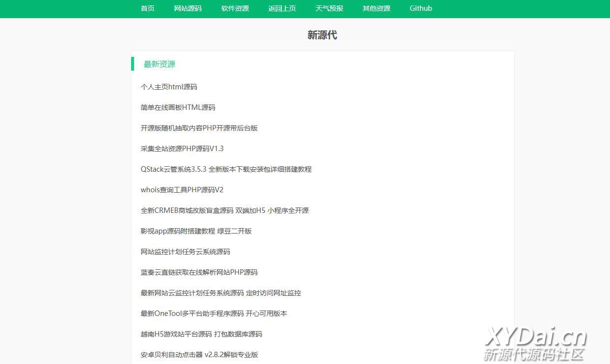This screenshot has height=364, width=610.
Task: Click the 最新资源 section heading
Action: click(159, 64)
